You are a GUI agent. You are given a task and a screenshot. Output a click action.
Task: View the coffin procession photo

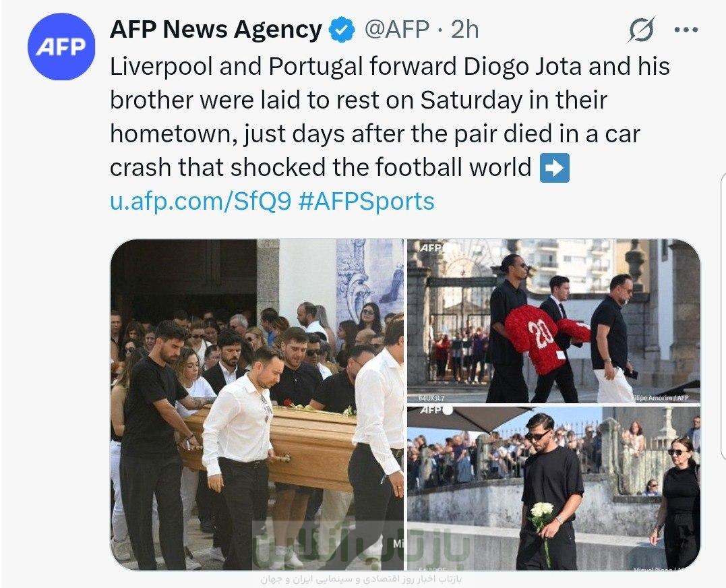pos(257,405)
